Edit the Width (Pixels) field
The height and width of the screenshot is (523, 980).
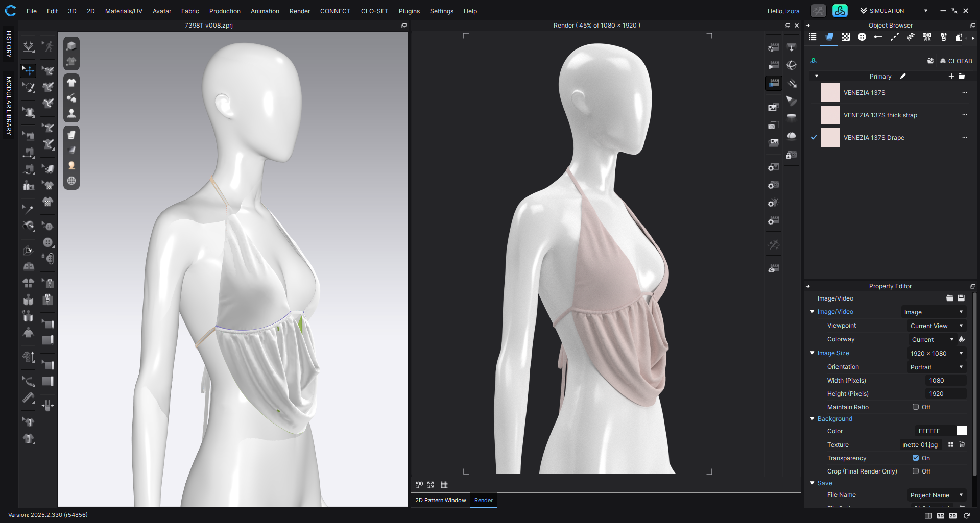point(946,380)
